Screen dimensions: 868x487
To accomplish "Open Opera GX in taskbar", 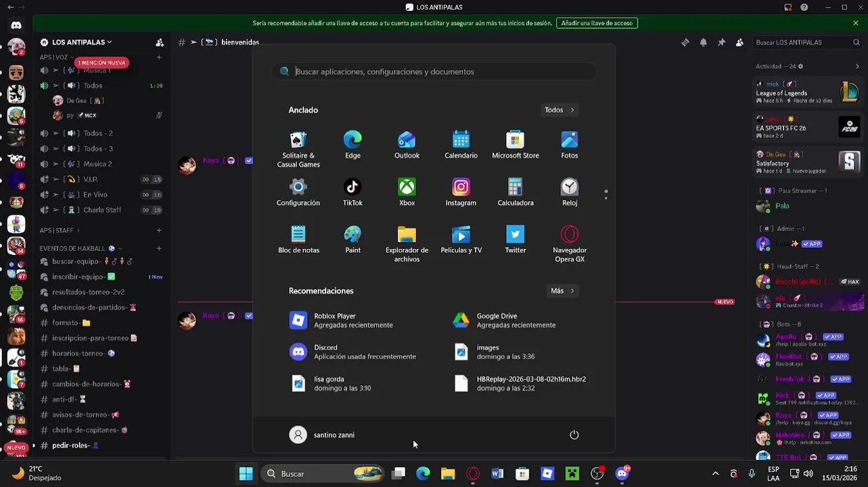I will pos(473,473).
